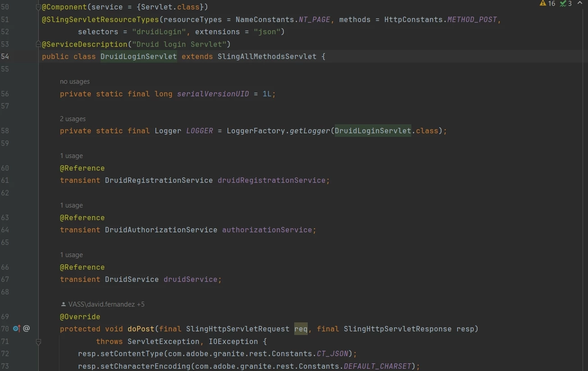
Task: Open the 16 warnings inspection indicator
Action: pos(547,4)
